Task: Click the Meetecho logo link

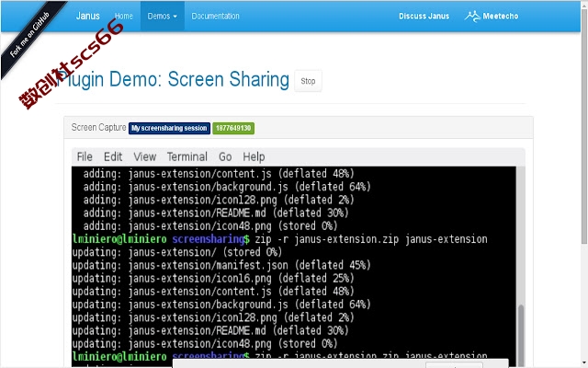Action: [x=492, y=17]
